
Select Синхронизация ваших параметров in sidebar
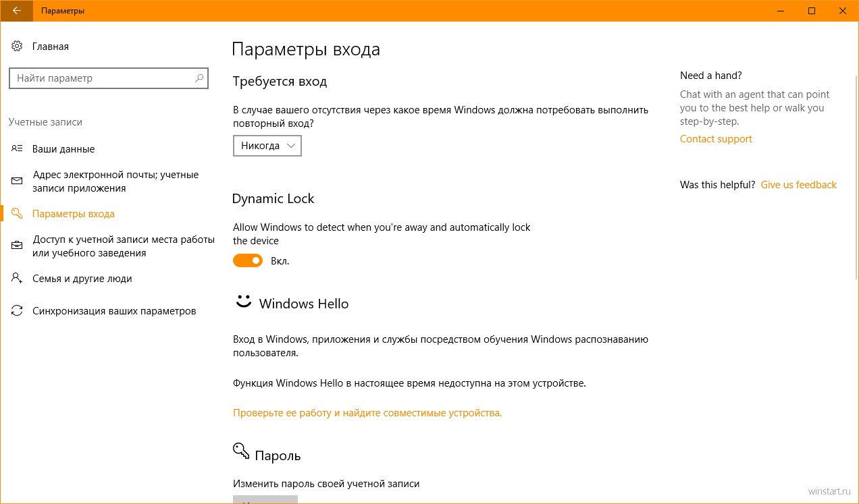pos(114,311)
